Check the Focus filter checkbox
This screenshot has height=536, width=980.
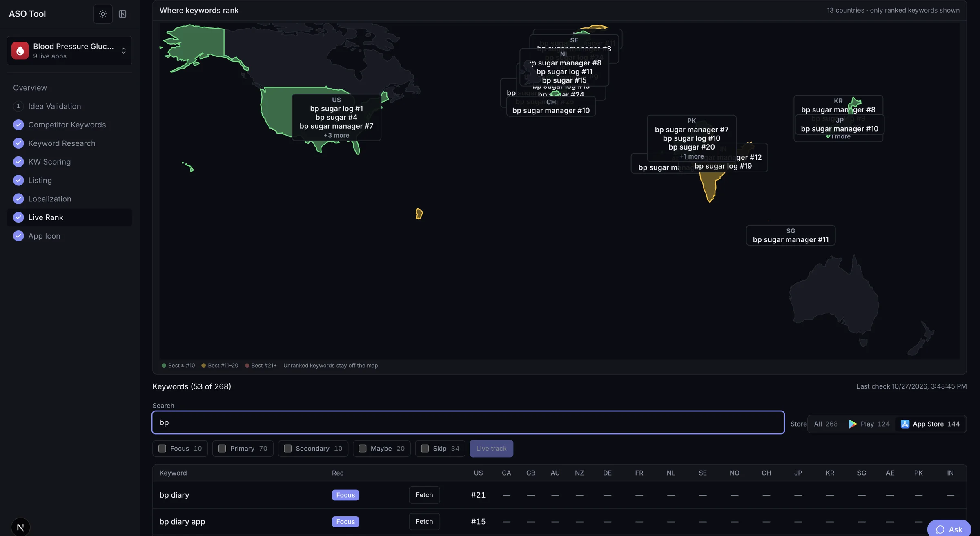pos(162,449)
